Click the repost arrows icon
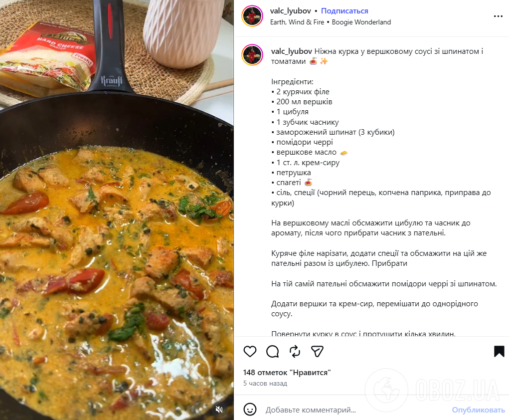Viewport: 509px width, 420px height. tap(295, 351)
